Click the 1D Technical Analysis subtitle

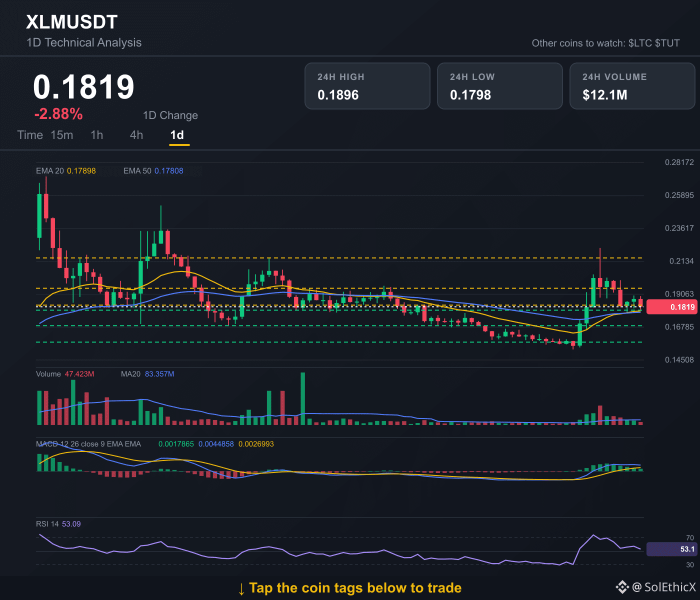[x=84, y=42]
